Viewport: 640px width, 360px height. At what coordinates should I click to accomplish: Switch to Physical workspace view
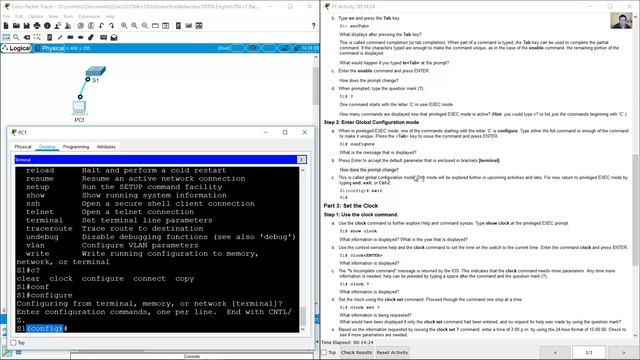point(50,48)
